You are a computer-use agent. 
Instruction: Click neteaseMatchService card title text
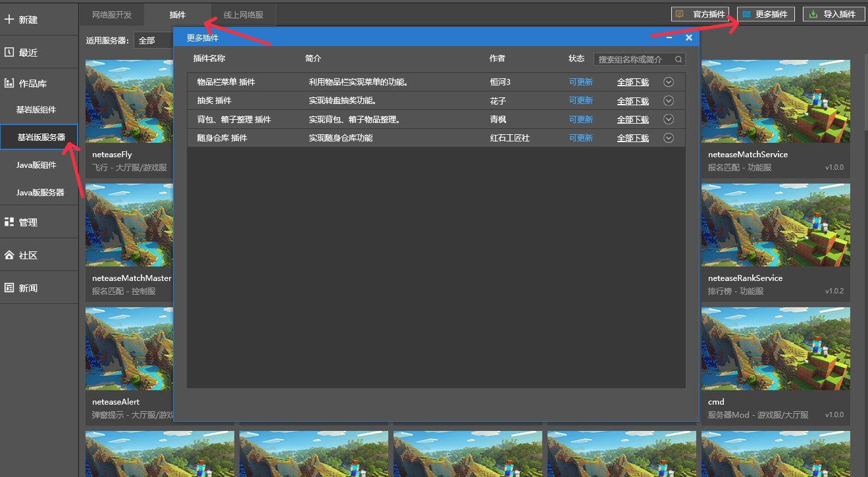pos(748,155)
